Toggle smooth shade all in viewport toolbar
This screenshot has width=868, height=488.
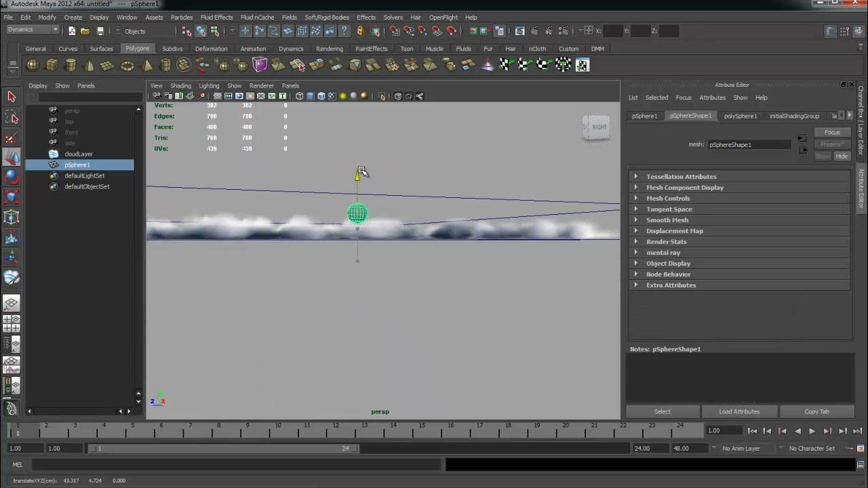pos(310,96)
